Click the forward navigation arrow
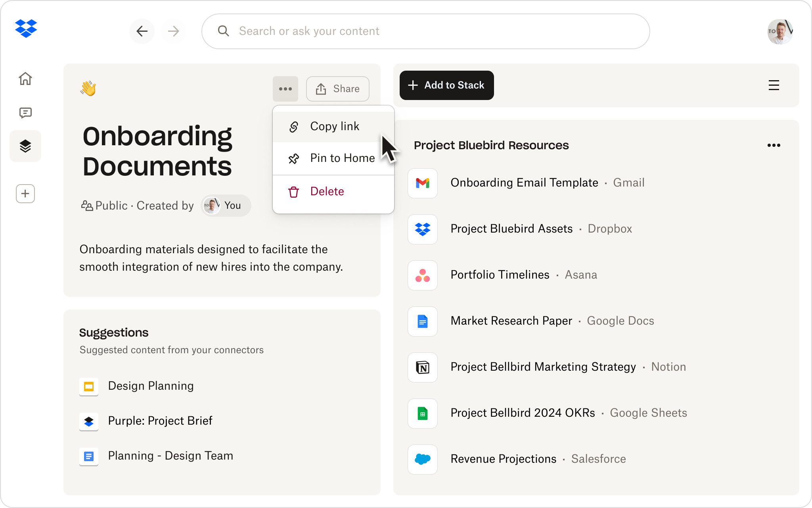Image resolution: width=812 pixels, height=508 pixels. point(174,31)
